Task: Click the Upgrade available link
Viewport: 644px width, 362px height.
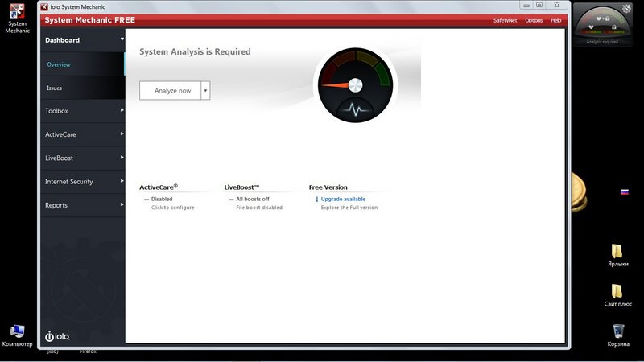Action: tap(343, 199)
